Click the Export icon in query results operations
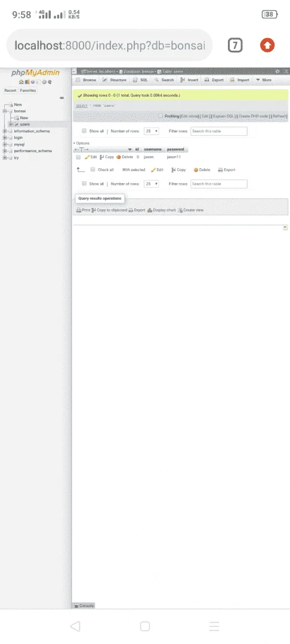Screen dimensions: 290x644 pyautogui.click(x=131, y=210)
